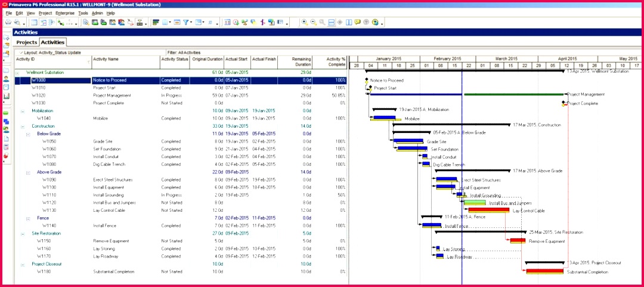The height and width of the screenshot is (287, 644).
Task: Open the Tracking chart icon in left sidebar
Action: pos(6,97)
